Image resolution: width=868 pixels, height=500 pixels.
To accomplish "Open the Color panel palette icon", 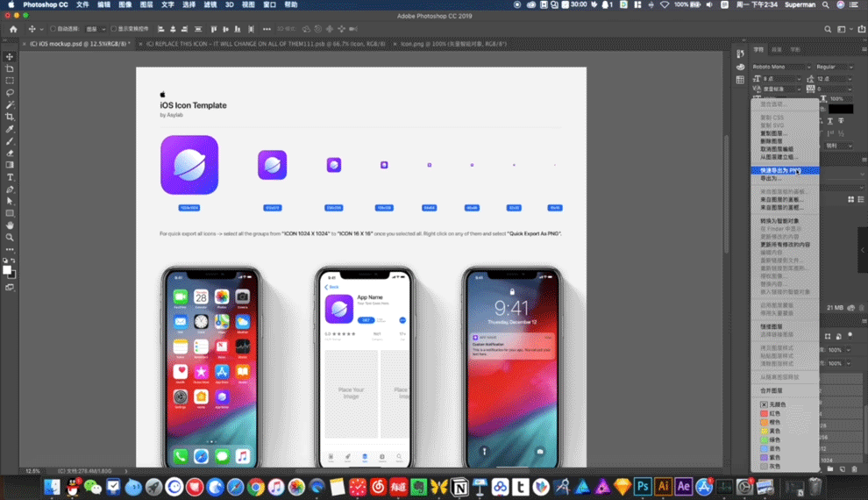I will 740,67.
